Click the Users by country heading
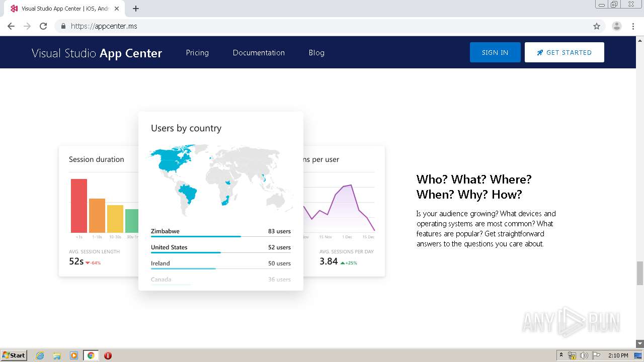This screenshot has width=644, height=362. point(186,128)
